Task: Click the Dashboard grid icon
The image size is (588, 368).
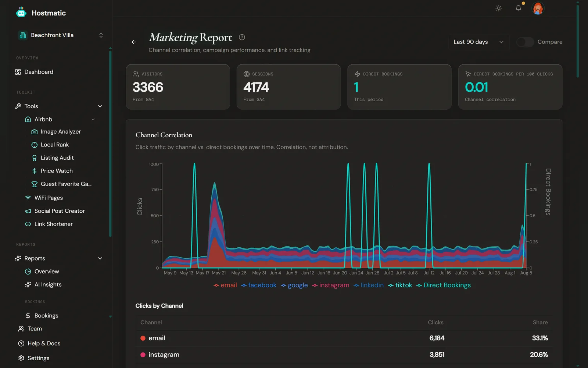Action: pos(18,72)
